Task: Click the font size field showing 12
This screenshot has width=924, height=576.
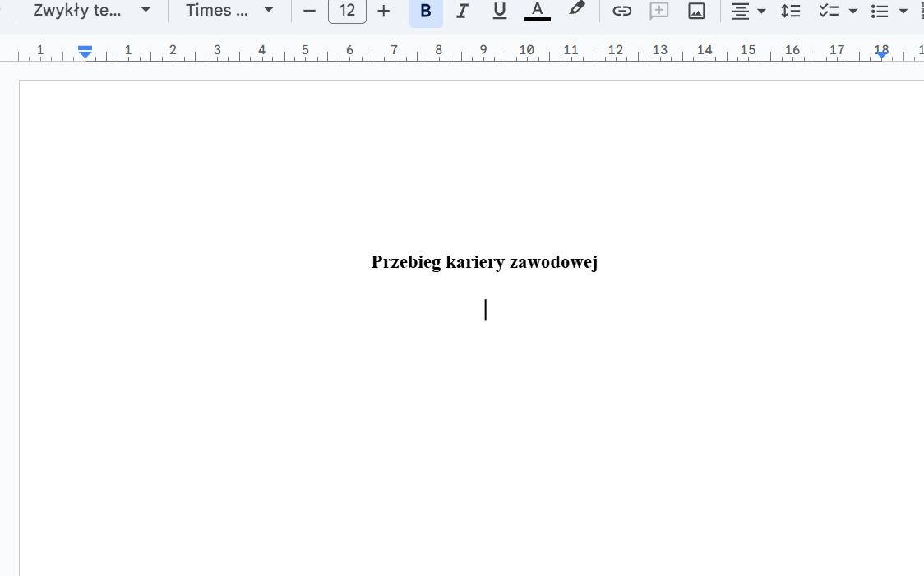Action: [x=347, y=12]
